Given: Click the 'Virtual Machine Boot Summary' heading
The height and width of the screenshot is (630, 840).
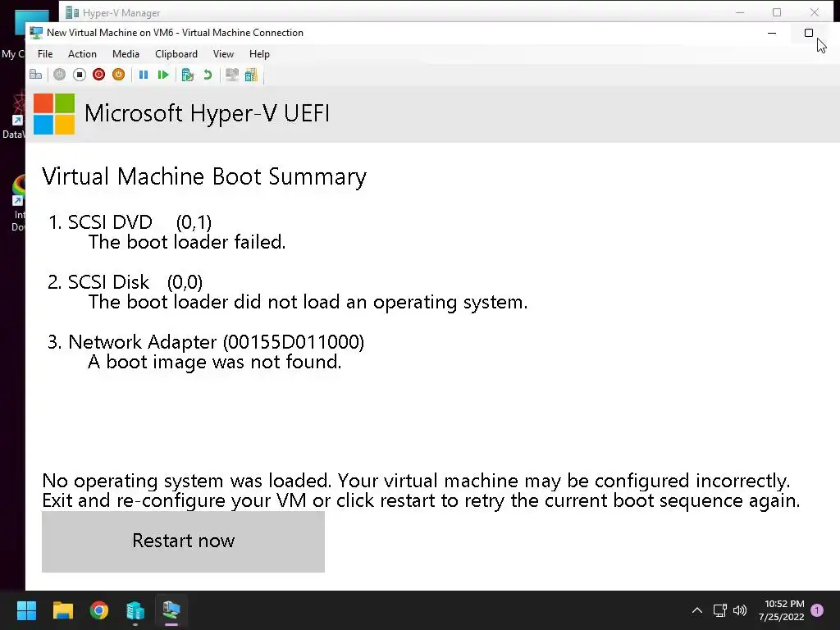Looking at the screenshot, I should coord(204,176).
